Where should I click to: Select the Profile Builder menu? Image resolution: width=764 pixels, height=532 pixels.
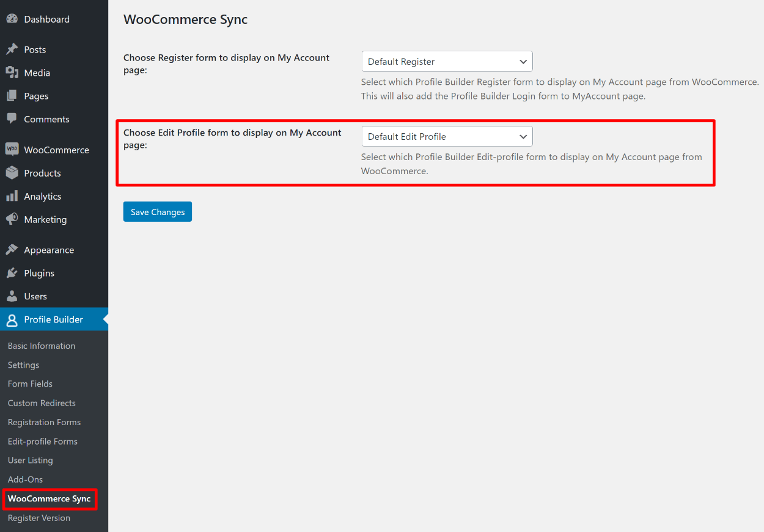coord(54,319)
